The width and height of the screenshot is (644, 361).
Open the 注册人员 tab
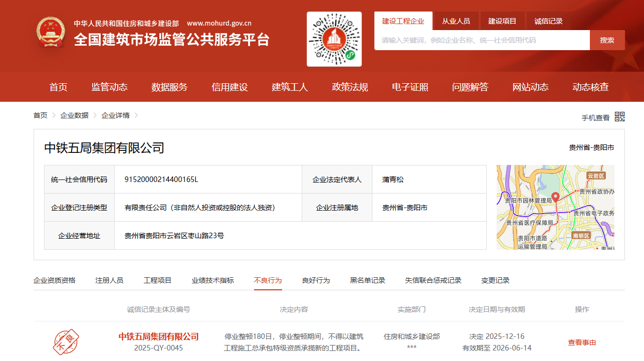point(109,281)
